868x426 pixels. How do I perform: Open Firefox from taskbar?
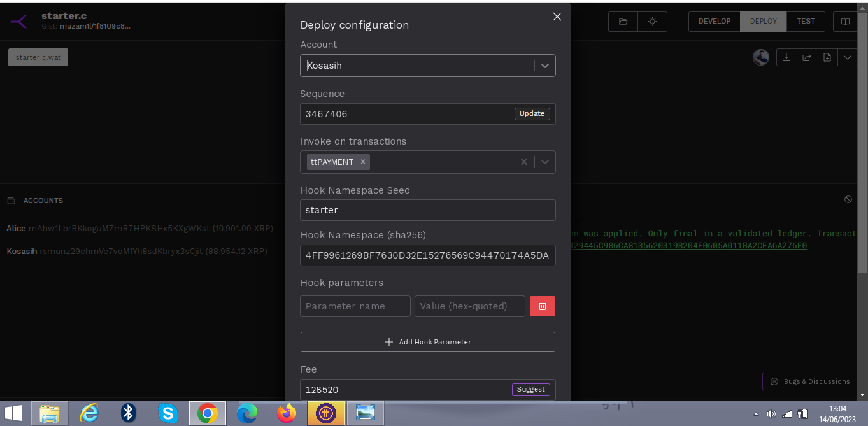(x=287, y=414)
